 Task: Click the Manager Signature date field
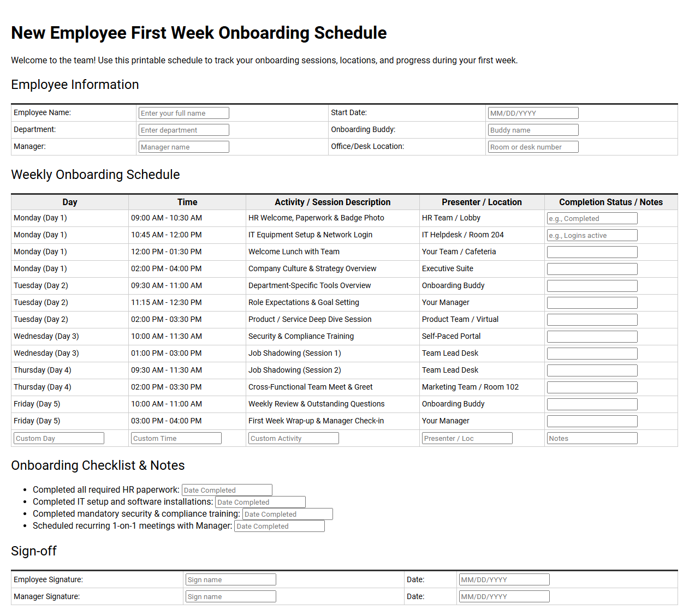[x=504, y=596]
